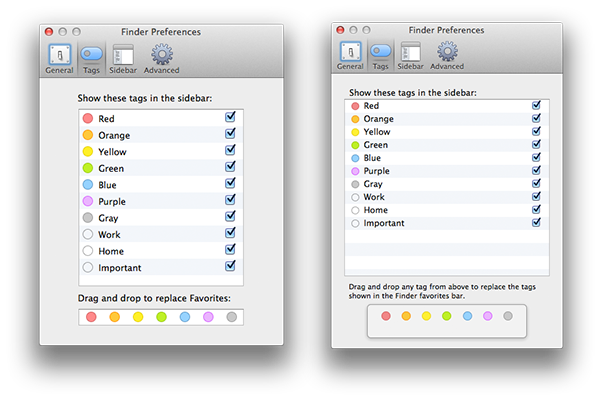
Task: Select the Home tag row in right list
Action: click(447, 210)
